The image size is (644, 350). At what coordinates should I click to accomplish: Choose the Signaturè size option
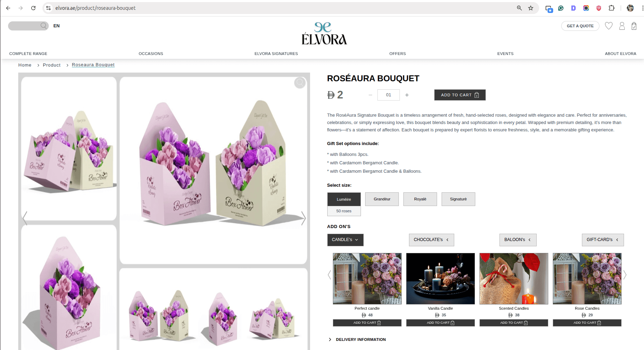pyautogui.click(x=458, y=199)
